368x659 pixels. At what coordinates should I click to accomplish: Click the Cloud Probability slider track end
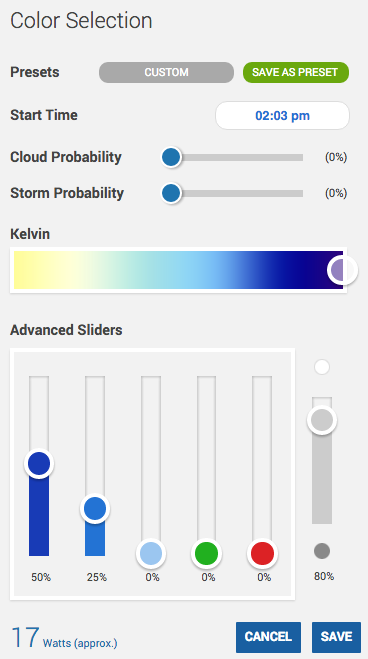pos(300,157)
